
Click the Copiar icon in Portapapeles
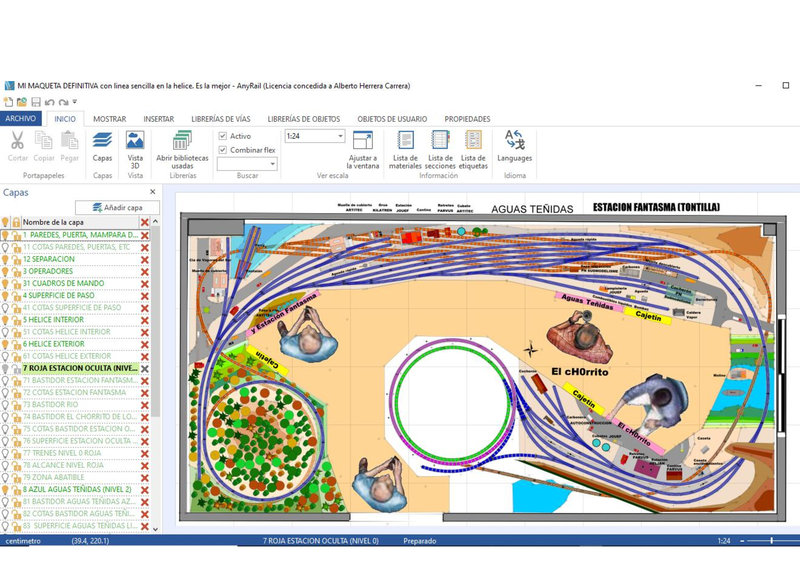(43, 140)
